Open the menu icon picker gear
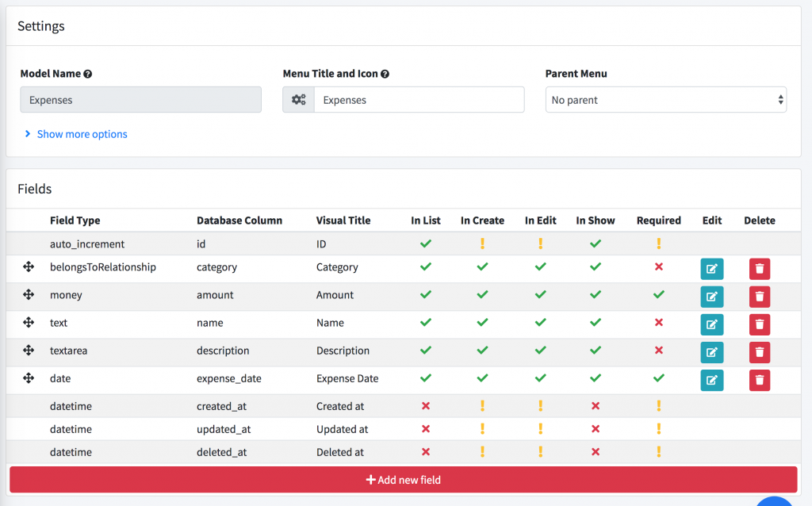This screenshot has height=506, width=812. [298, 99]
